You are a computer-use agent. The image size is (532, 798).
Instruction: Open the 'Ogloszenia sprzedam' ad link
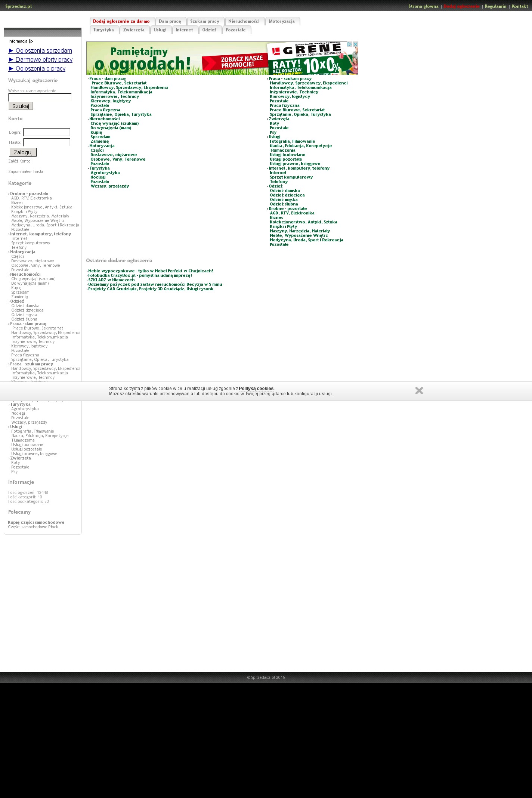[x=40, y=51]
